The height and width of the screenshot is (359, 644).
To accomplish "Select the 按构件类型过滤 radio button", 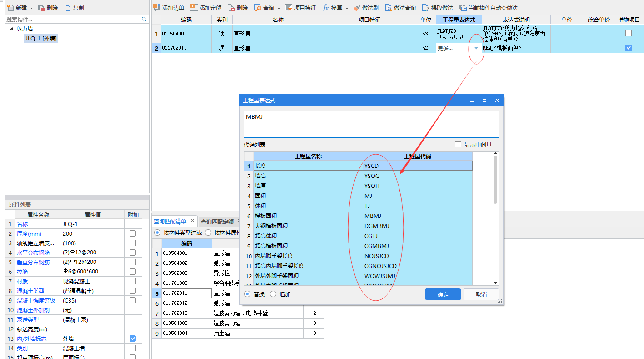I will point(158,233).
